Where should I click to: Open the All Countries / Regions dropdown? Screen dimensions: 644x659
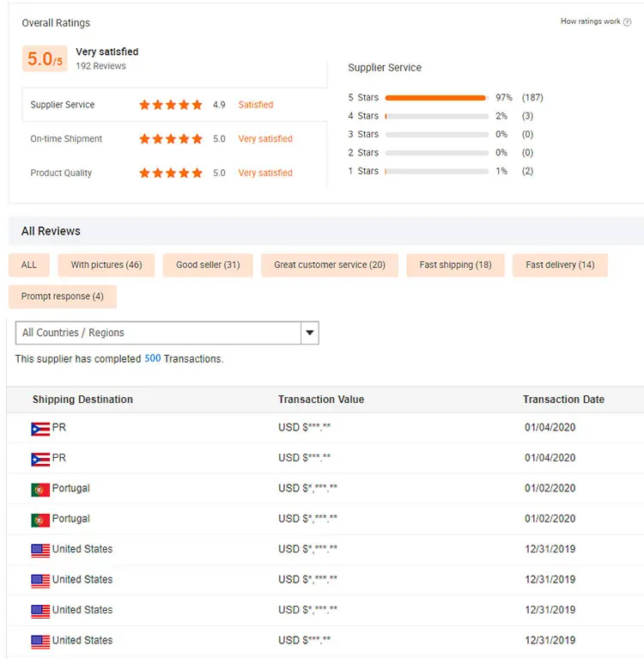pos(159,333)
